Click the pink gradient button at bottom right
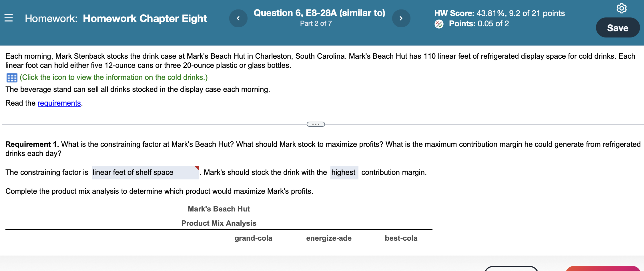Image resolution: width=644 pixels, height=271 pixels. click(x=603, y=268)
